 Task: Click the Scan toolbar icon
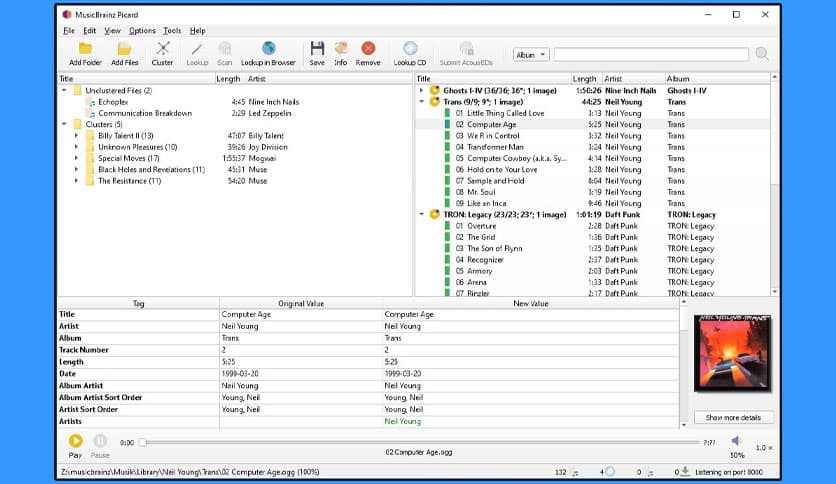click(x=224, y=49)
